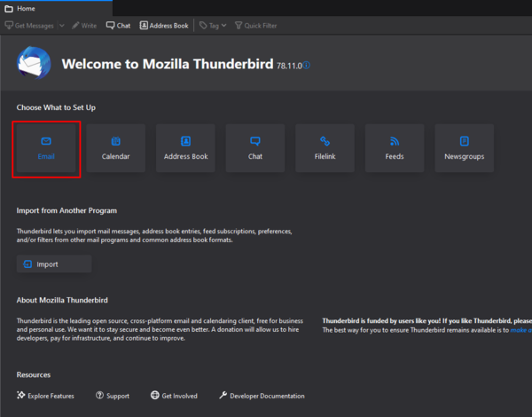Open Developer Documentation link
532x417 pixels.
click(x=262, y=396)
